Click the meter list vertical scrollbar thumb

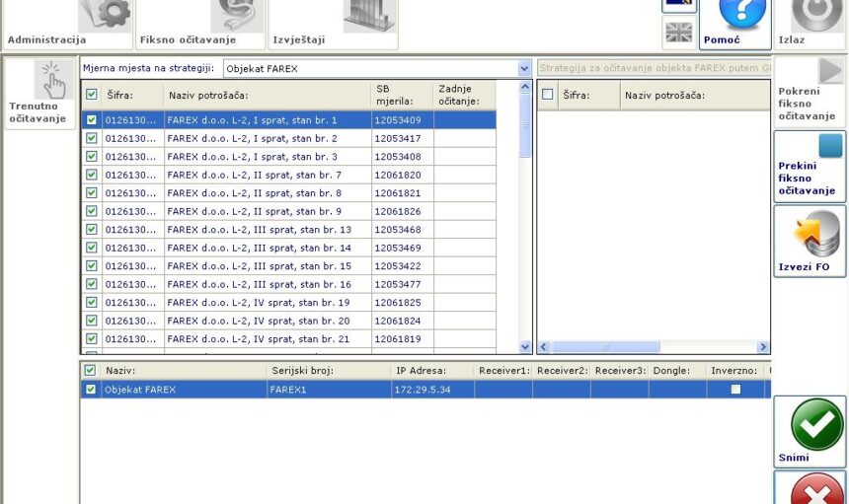point(524,125)
